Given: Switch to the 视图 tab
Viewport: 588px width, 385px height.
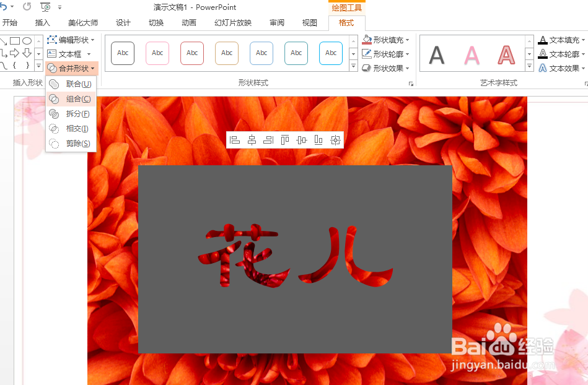Looking at the screenshot, I should tap(309, 22).
